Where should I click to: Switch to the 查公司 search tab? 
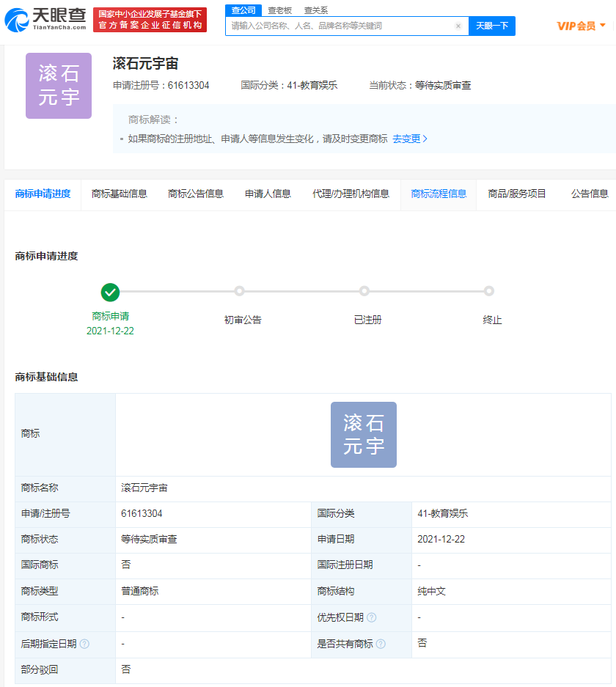coord(243,10)
